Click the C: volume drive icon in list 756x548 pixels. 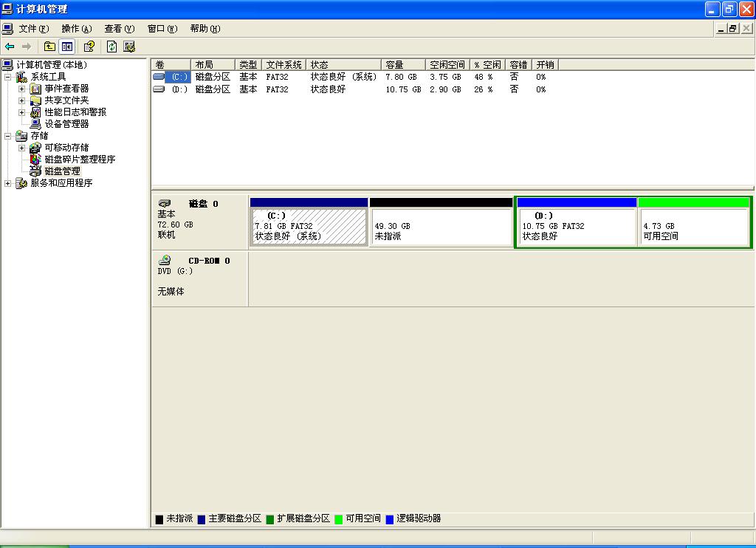click(x=159, y=77)
